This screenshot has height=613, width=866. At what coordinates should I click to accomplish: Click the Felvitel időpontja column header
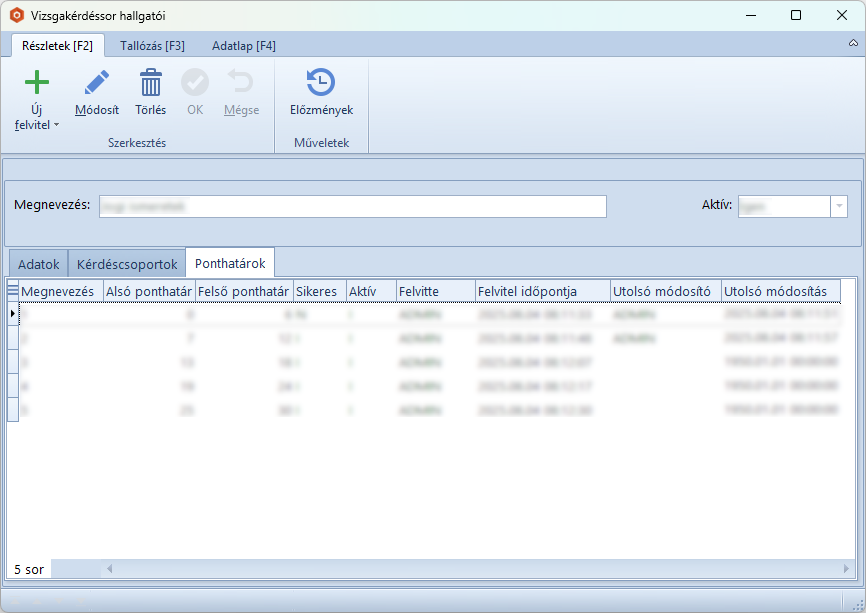pyautogui.click(x=542, y=291)
